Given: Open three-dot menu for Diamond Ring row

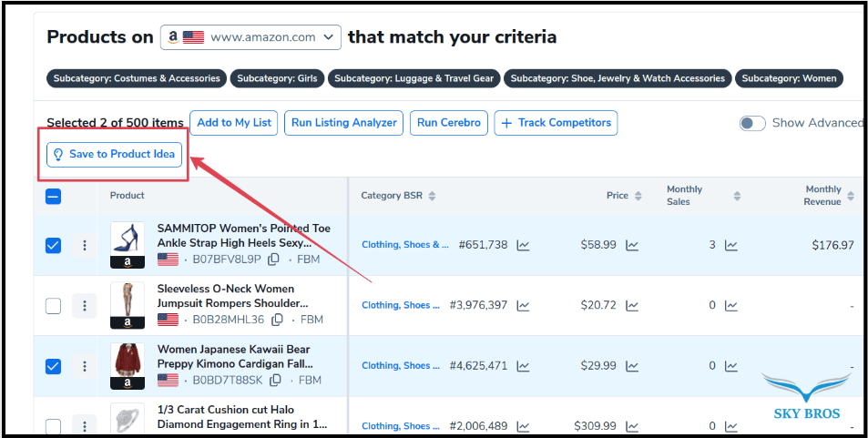Looking at the screenshot, I should (85, 426).
